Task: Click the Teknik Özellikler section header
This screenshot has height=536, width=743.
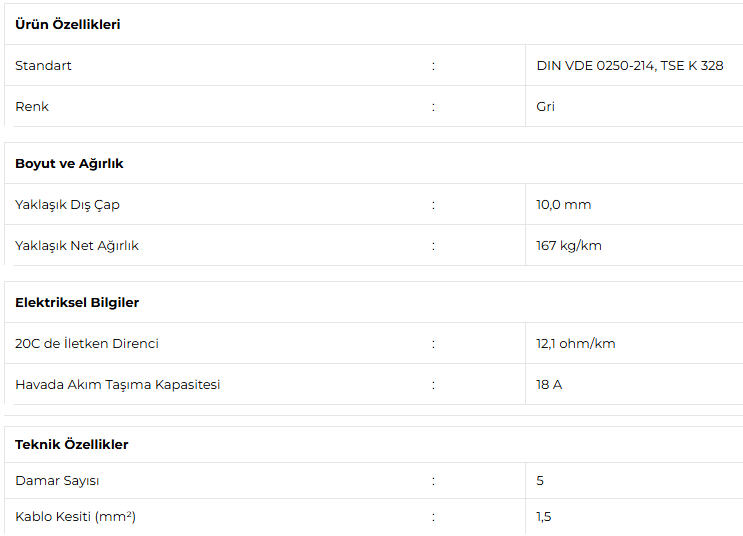Action: (72, 444)
